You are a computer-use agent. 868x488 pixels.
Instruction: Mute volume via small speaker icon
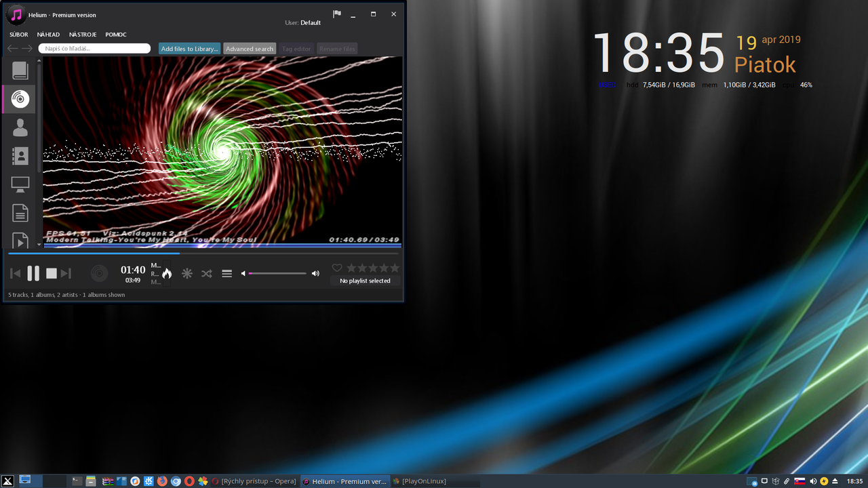coord(243,273)
